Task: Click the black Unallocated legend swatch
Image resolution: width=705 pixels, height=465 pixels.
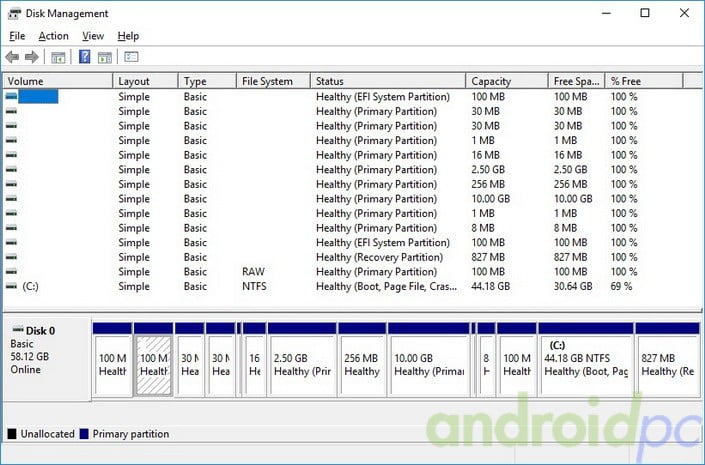Action: point(12,434)
